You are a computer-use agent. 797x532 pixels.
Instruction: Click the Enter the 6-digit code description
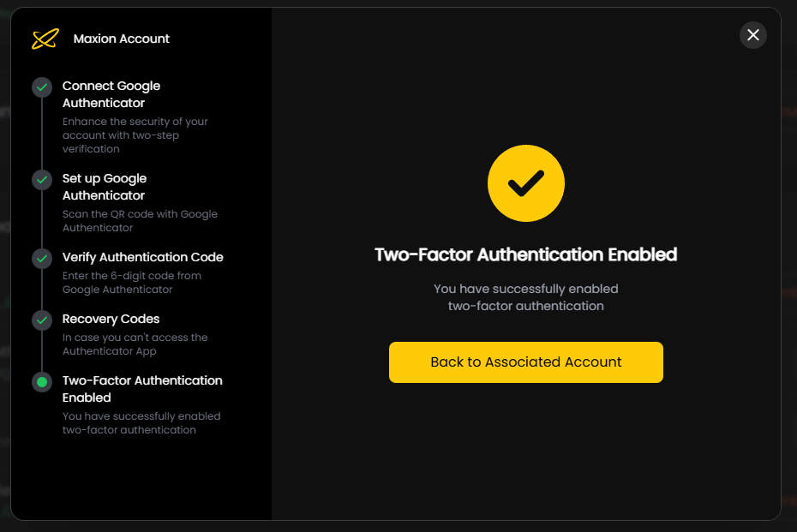[x=132, y=283]
